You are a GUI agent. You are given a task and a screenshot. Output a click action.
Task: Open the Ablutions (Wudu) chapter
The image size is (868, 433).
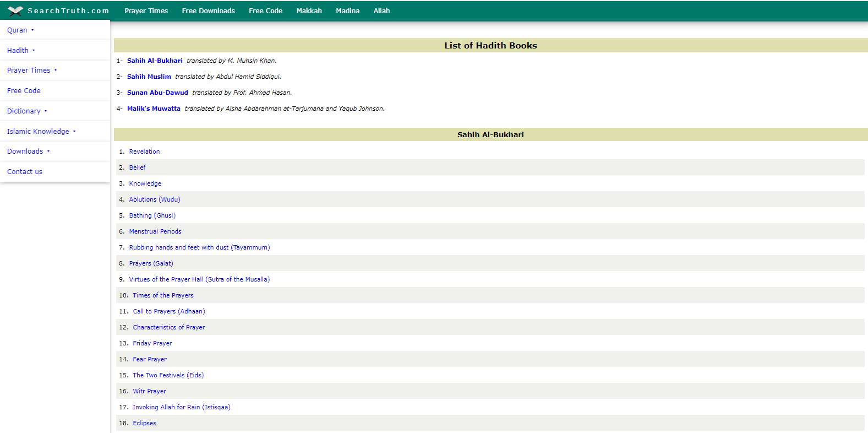pyautogui.click(x=155, y=200)
